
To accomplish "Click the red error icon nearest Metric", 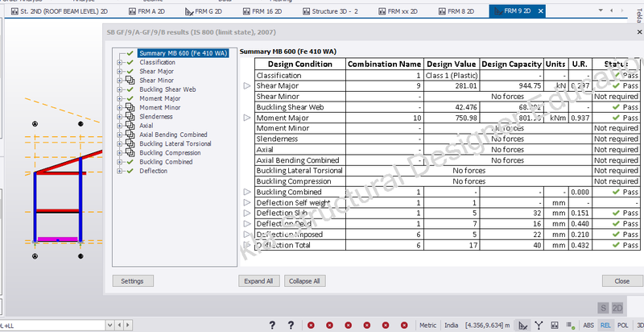I will click(x=404, y=325).
